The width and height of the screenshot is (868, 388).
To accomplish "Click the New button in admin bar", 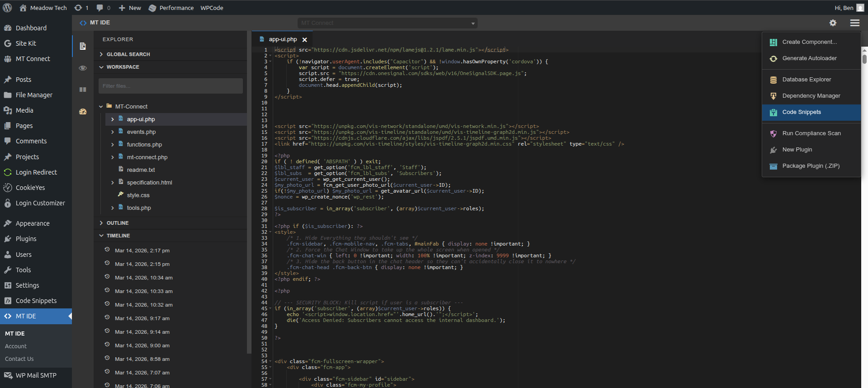I will point(130,8).
